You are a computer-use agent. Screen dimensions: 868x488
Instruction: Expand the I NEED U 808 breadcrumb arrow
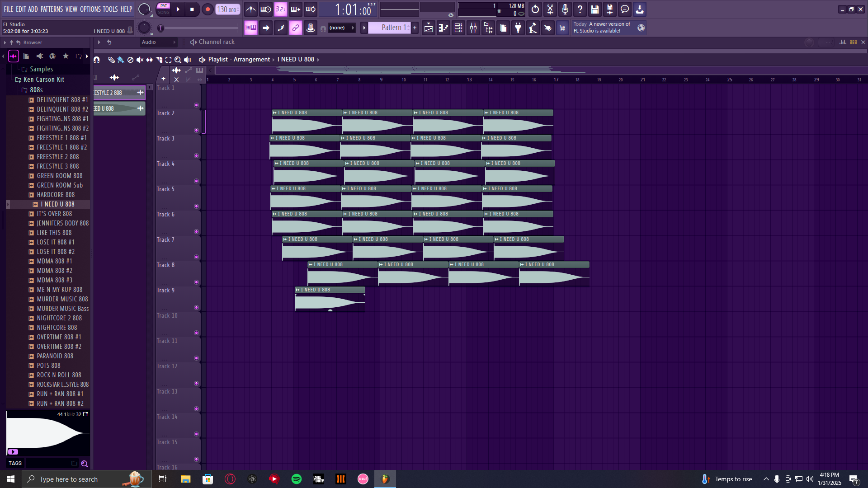pyautogui.click(x=318, y=60)
